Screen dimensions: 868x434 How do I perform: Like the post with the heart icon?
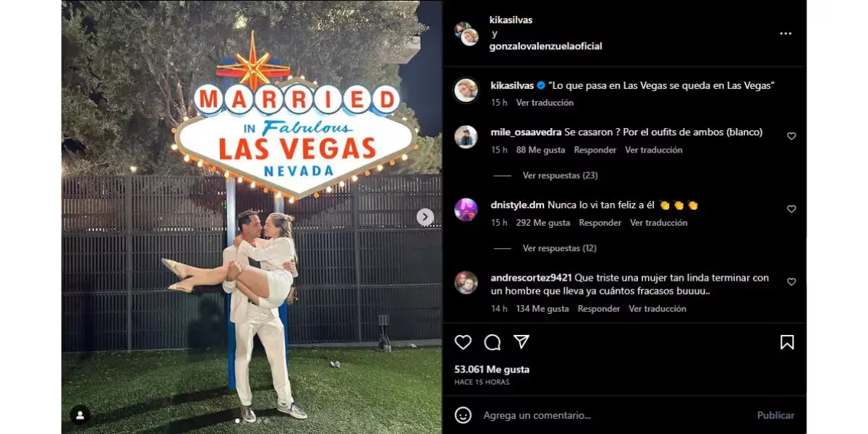pos(463,342)
